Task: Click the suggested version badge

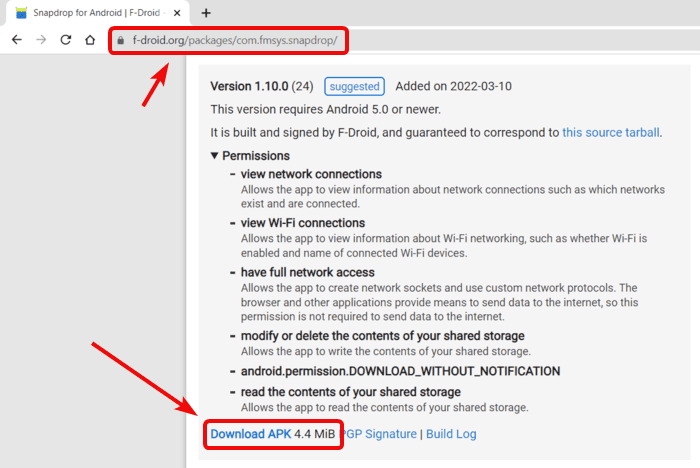Action: pyautogui.click(x=354, y=86)
